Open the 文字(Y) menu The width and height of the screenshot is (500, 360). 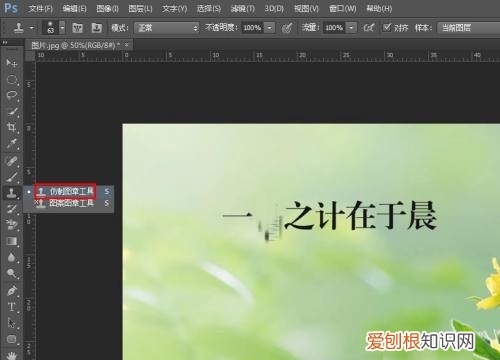[174, 8]
